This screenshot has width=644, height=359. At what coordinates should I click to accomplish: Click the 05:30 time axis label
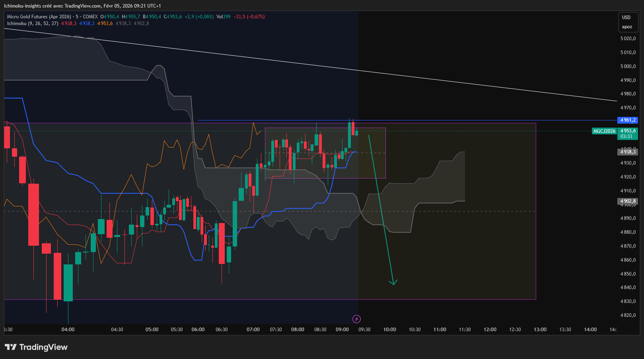(x=177, y=330)
